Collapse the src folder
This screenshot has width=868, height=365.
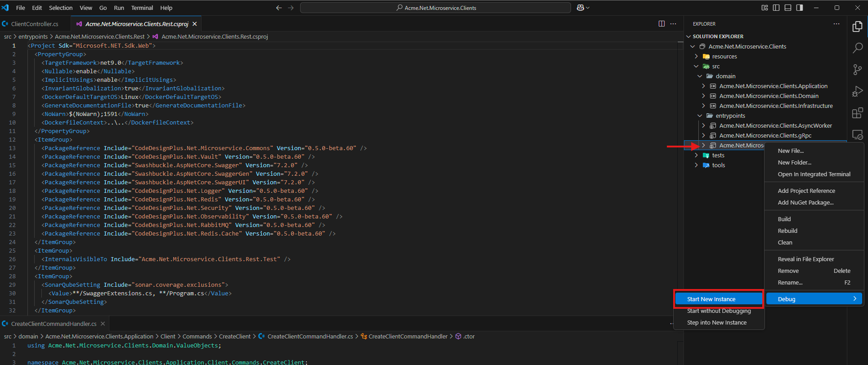coord(696,66)
